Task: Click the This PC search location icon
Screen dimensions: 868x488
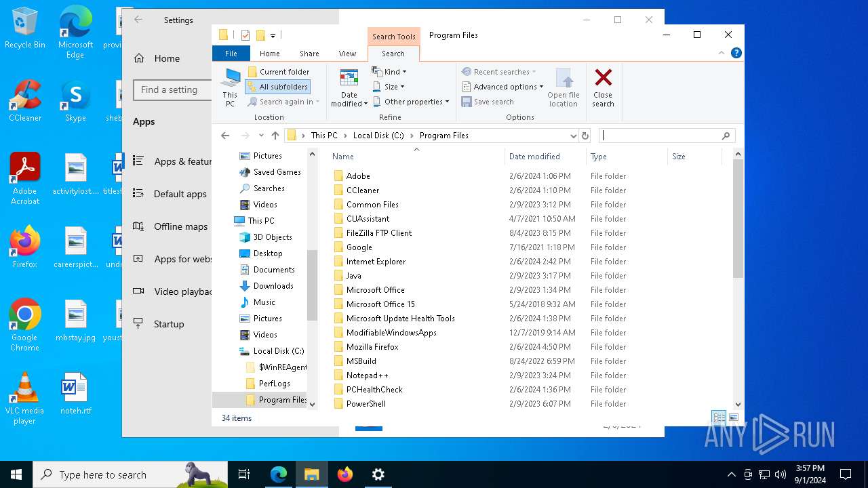Action: tap(231, 87)
